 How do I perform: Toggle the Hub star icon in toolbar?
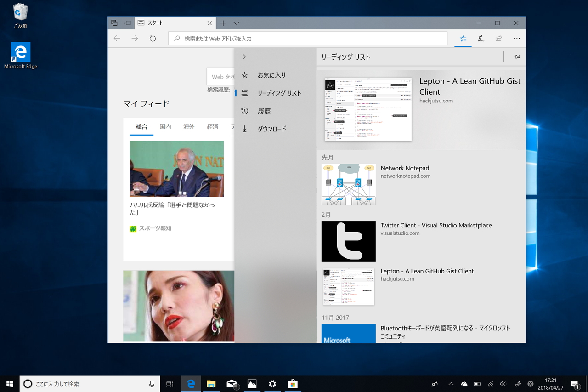[463, 39]
